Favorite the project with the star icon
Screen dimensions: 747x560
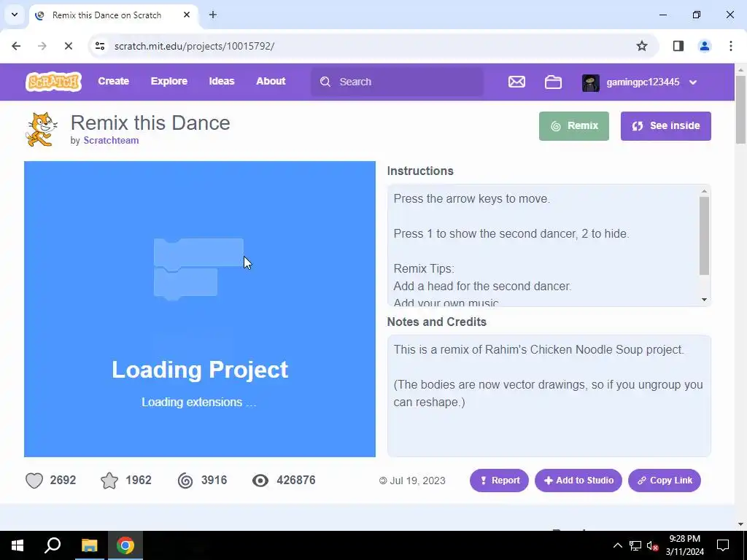tap(109, 480)
